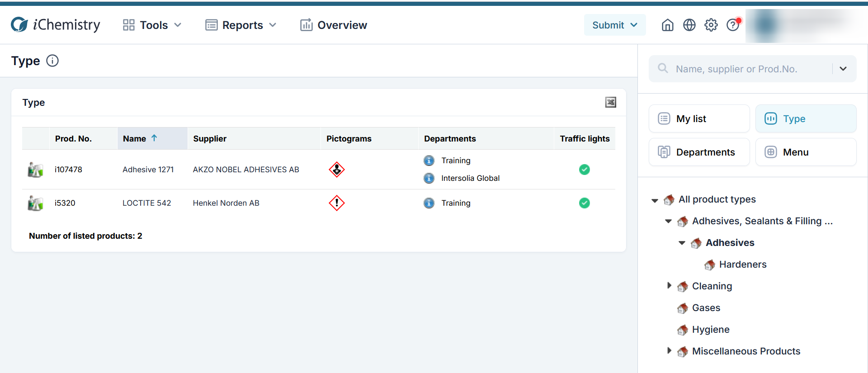
Task: Click the info icon beside Intersolia Global
Action: tap(429, 178)
